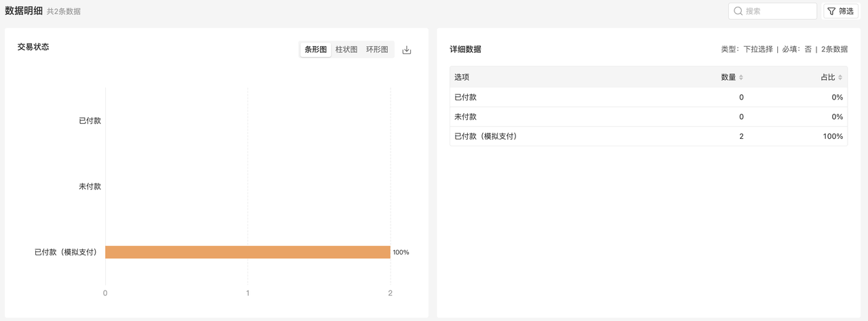
Task: Click the 未付款 chart axis label
Action: point(90,186)
